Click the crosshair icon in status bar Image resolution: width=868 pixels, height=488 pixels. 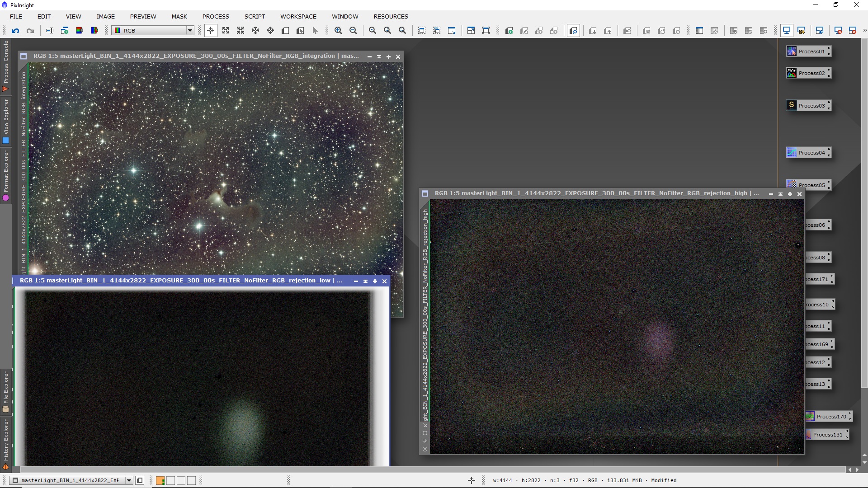pyautogui.click(x=472, y=480)
